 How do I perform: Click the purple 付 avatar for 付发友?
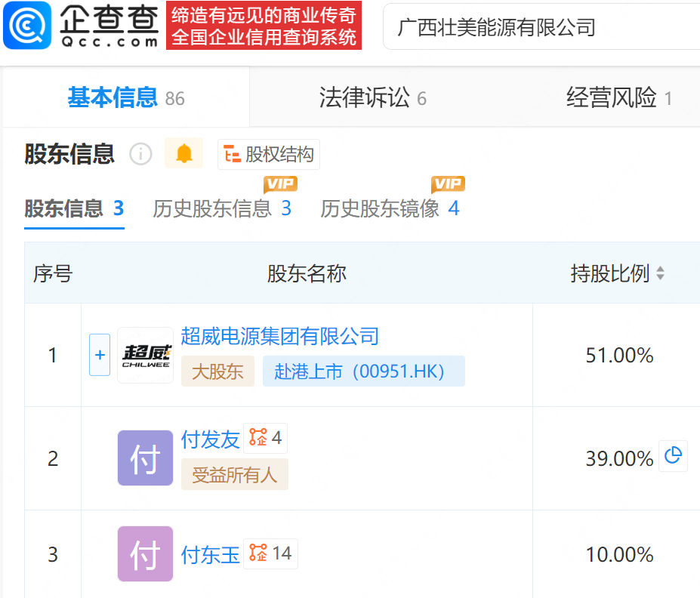[146, 458]
